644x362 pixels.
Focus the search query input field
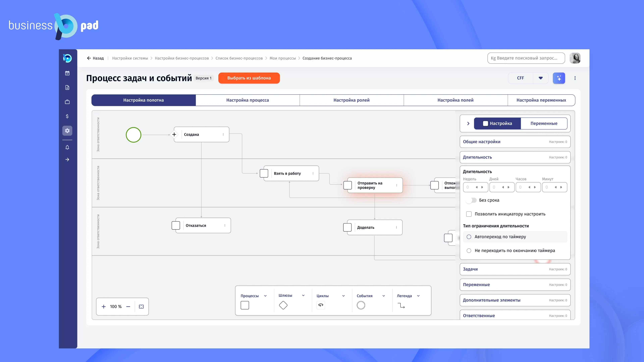[526, 58]
